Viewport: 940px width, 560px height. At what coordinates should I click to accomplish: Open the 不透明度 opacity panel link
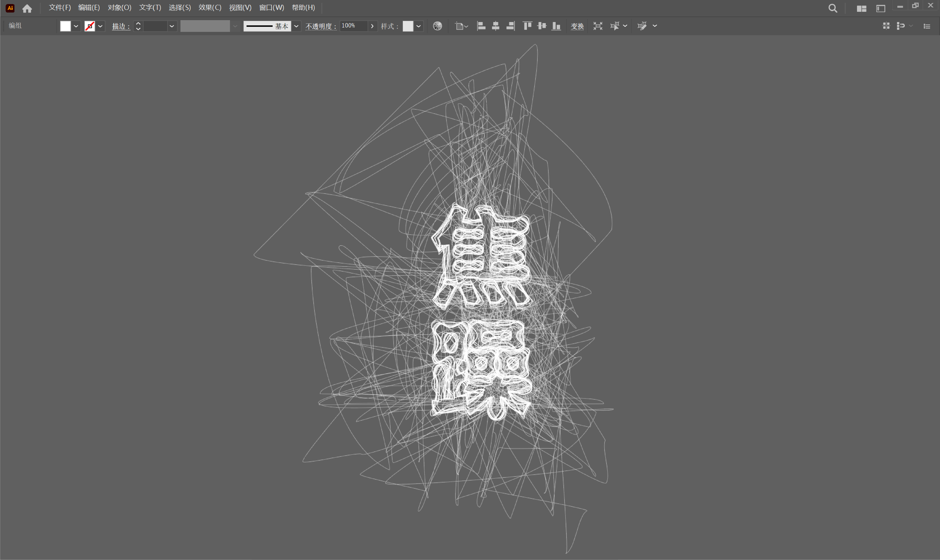point(321,26)
